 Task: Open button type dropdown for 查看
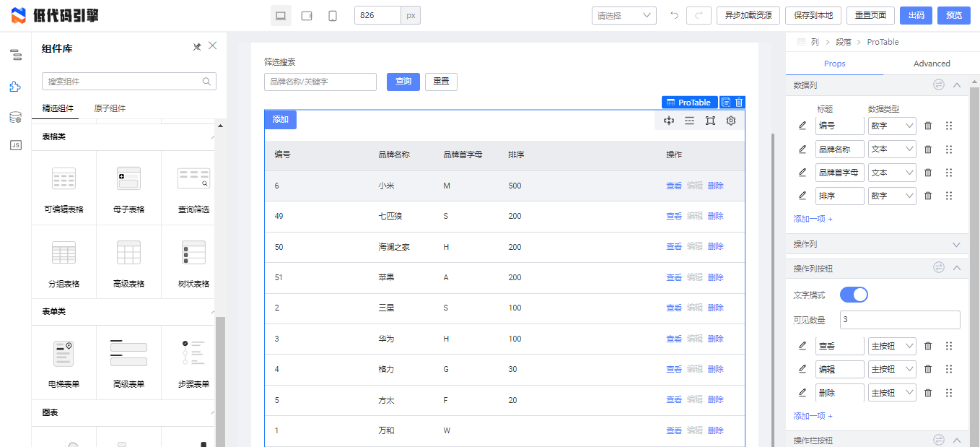tap(892, 347)
